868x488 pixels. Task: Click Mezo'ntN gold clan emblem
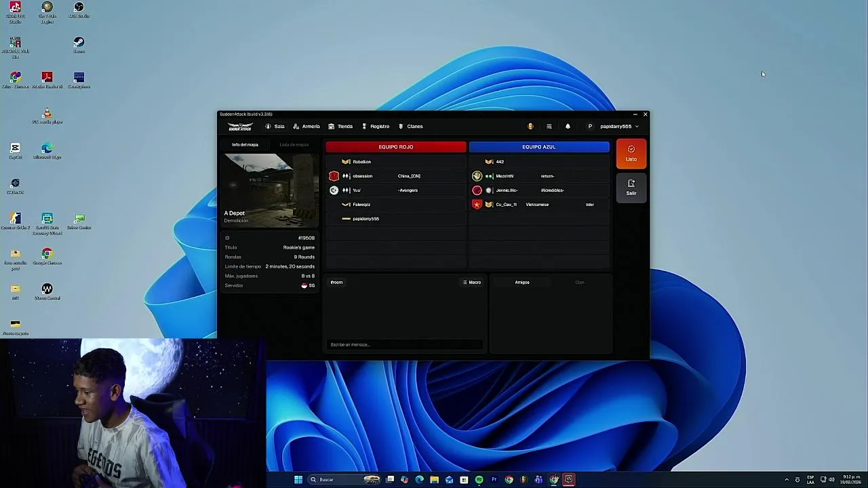(477, 176)
